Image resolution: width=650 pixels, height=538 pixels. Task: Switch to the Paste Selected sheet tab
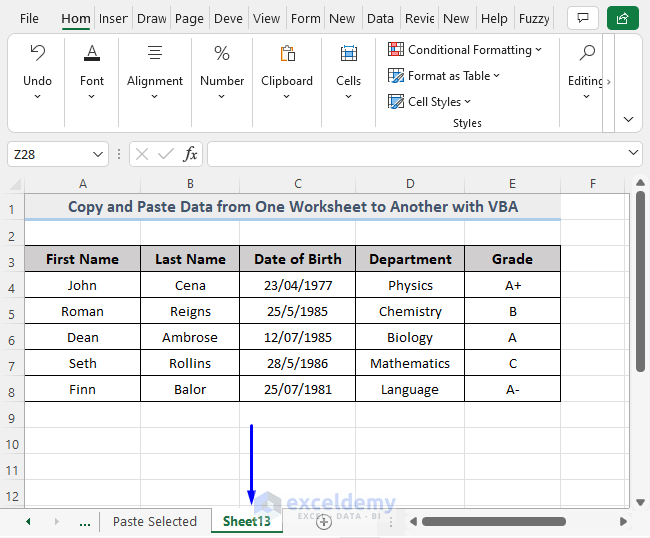(155, 521)
